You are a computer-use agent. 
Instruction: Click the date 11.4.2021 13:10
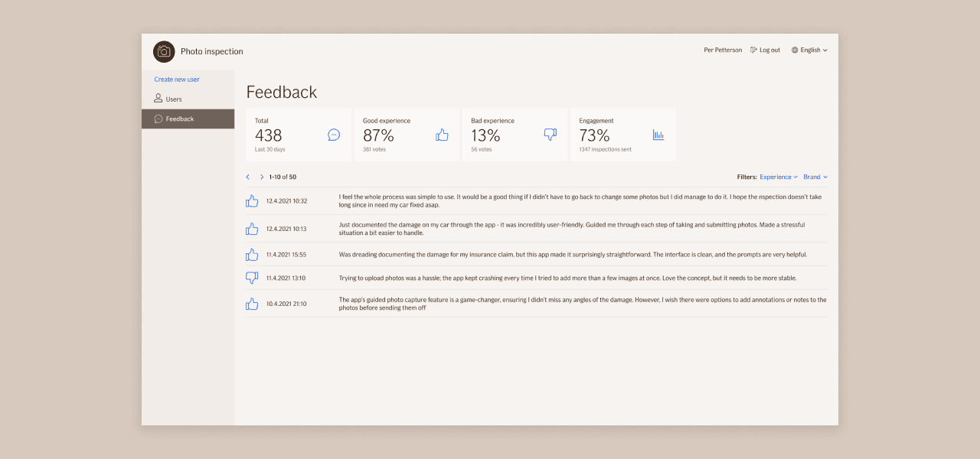[286, 278]
